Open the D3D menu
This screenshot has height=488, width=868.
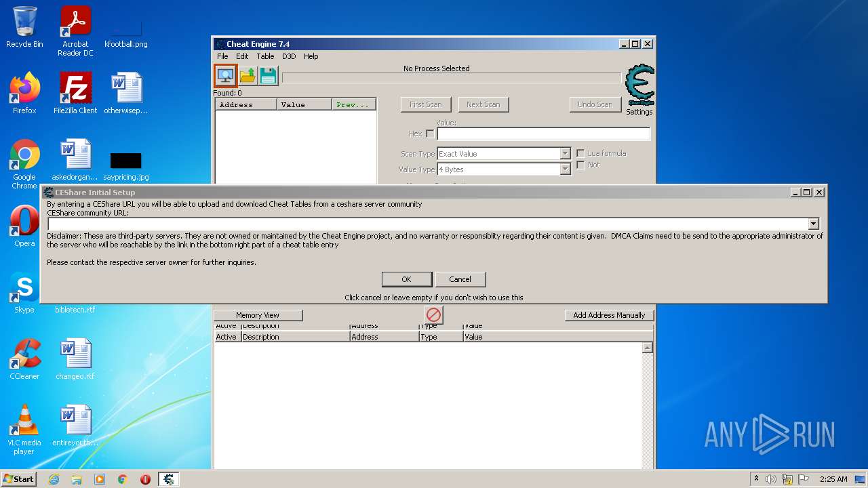click(x=289, y=56)
